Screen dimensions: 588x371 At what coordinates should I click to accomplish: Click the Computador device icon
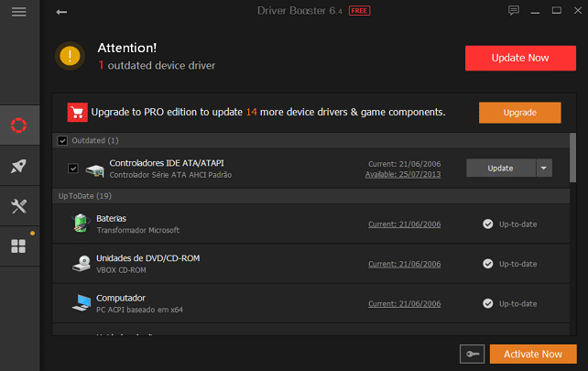82,302
